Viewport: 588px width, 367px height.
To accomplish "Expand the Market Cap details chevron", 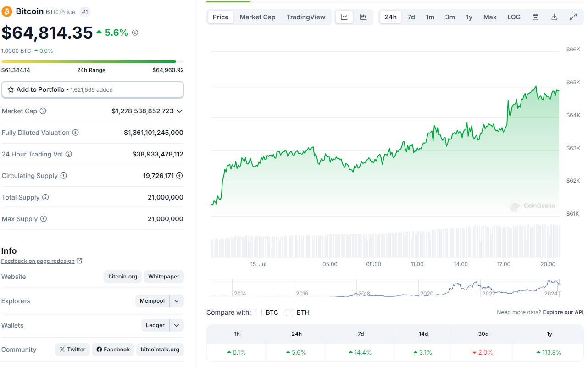I will [x=179, y=111].
